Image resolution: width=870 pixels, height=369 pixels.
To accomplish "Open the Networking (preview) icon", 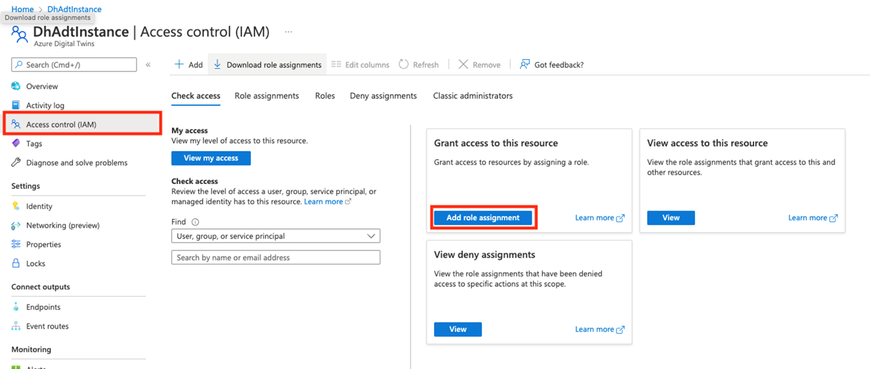I will [16, 225].
